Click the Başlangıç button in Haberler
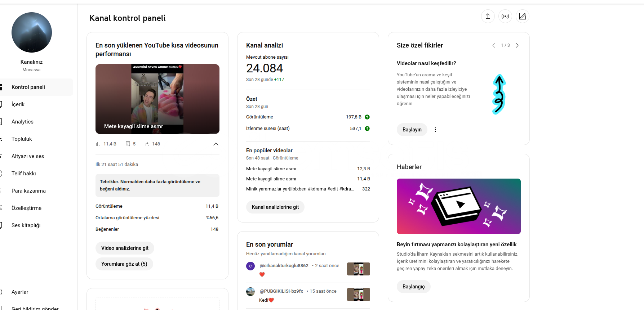Viewport: 644px width, 310px height. (414, 287)
